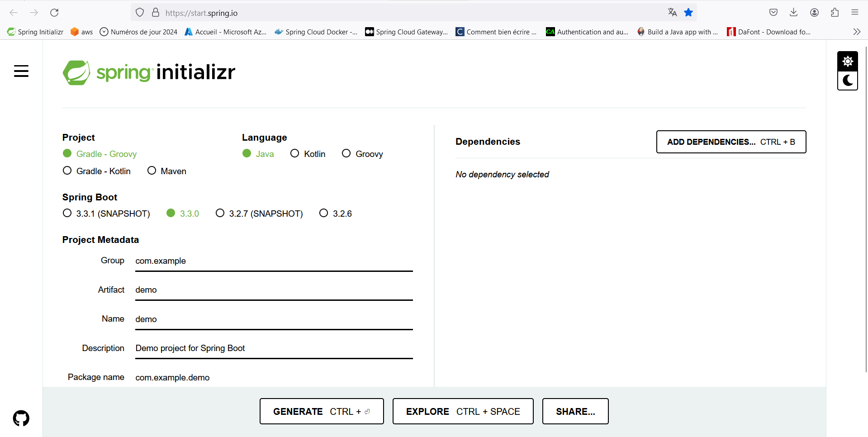Open the hamburger side menu
Viewport: 868px width, 437px height.
point(21,71)
